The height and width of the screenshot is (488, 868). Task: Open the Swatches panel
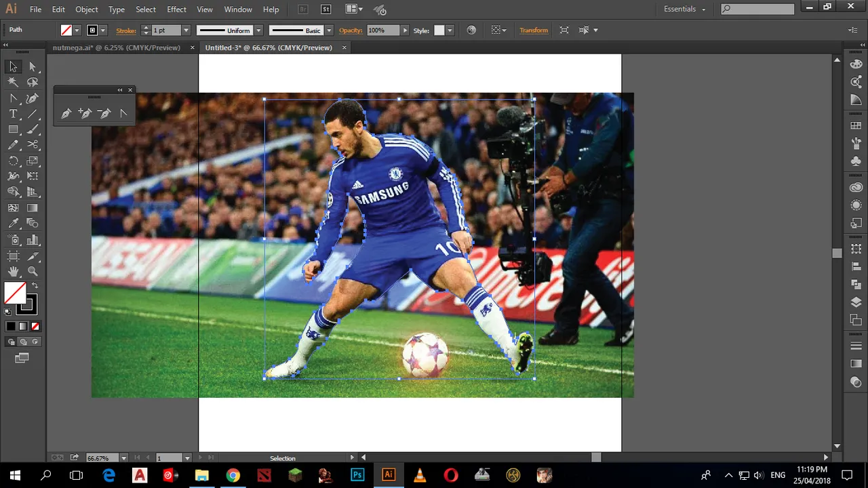coord(856,126)
